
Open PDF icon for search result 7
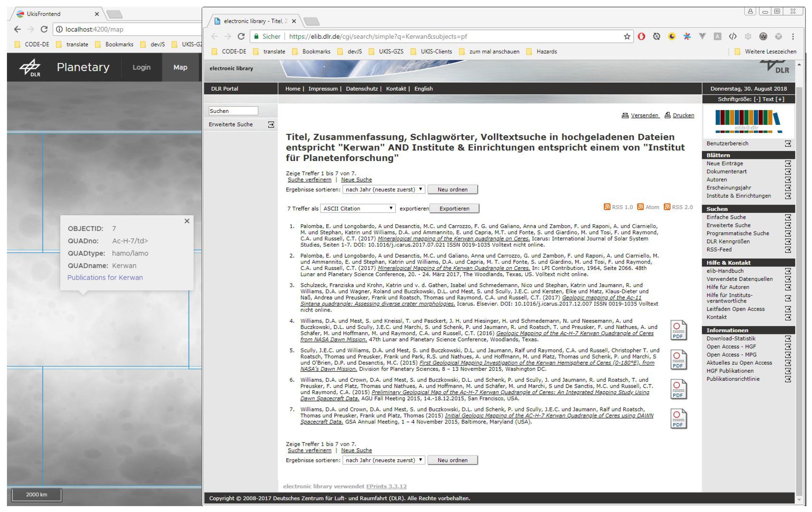[x=678, y=418]
